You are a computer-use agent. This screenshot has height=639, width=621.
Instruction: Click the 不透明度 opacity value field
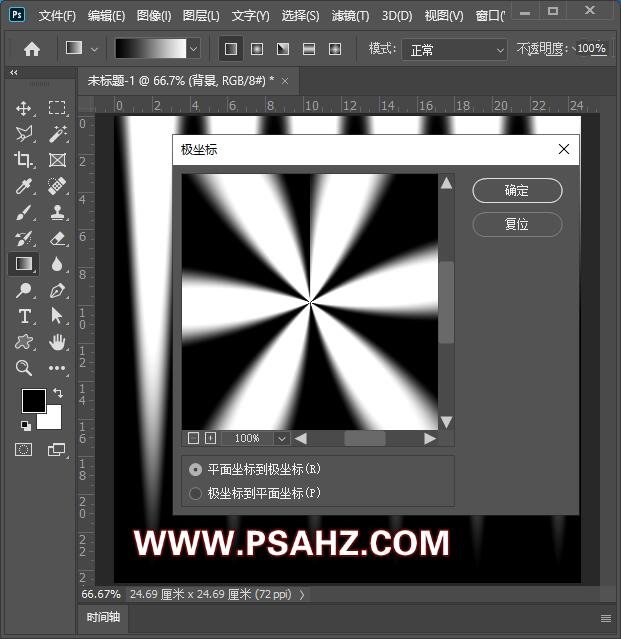click(x=591, y=49)
